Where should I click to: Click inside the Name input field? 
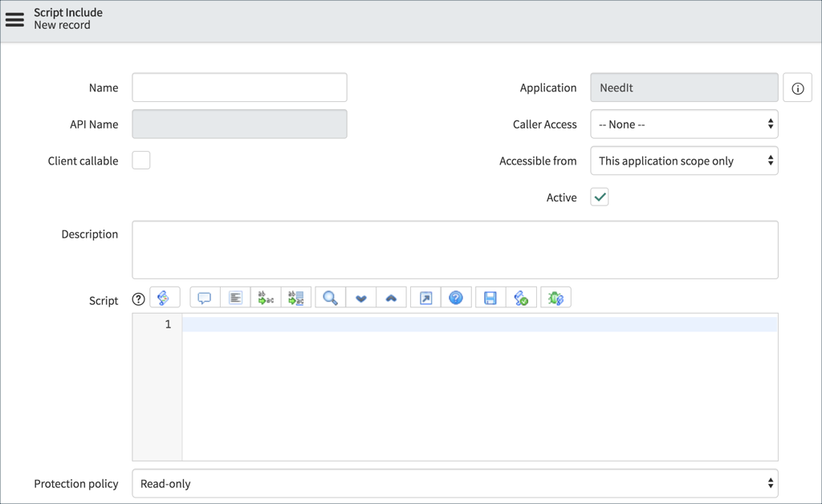[x=238, y=87]
